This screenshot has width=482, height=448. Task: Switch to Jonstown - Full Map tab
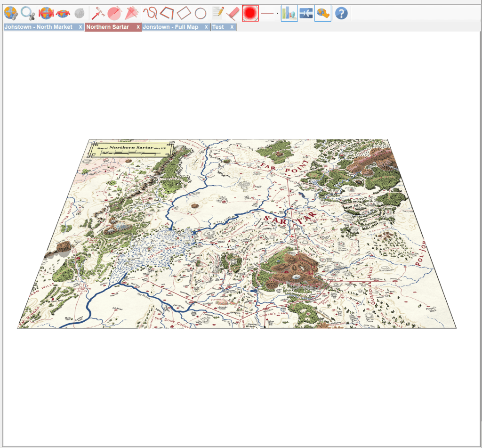click(x=170, y=27)
